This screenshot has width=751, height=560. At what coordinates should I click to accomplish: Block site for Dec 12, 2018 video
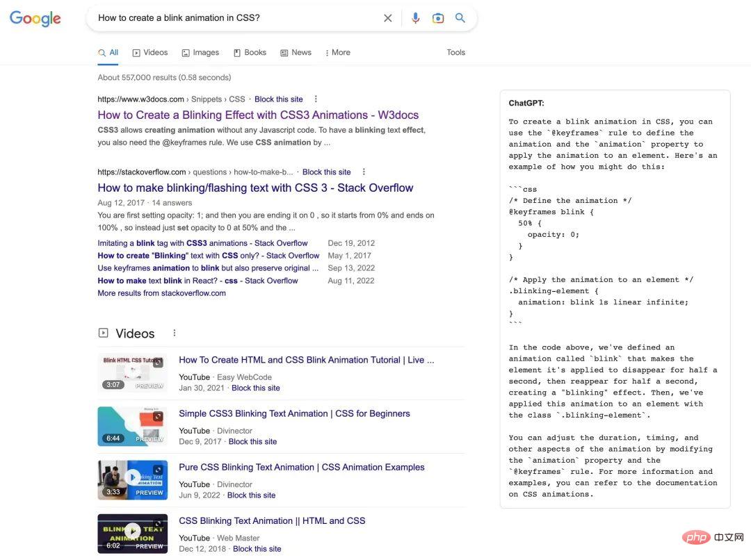click(257, 549)
